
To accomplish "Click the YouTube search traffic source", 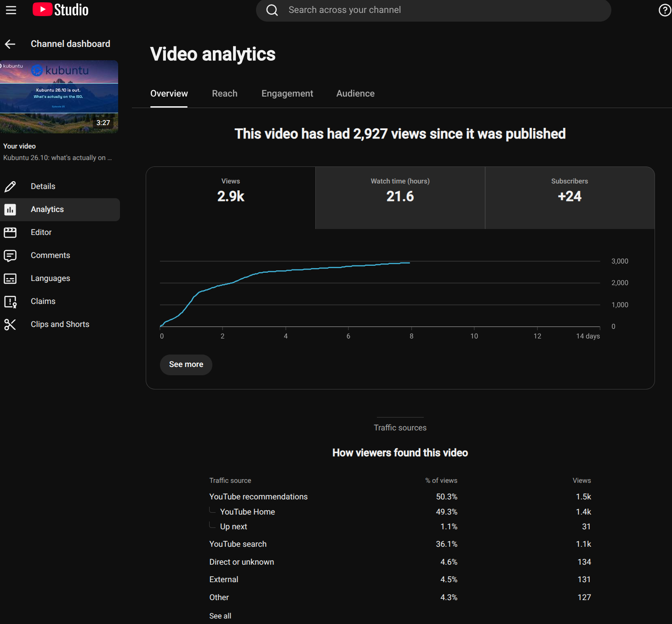I will coord(238,544).
